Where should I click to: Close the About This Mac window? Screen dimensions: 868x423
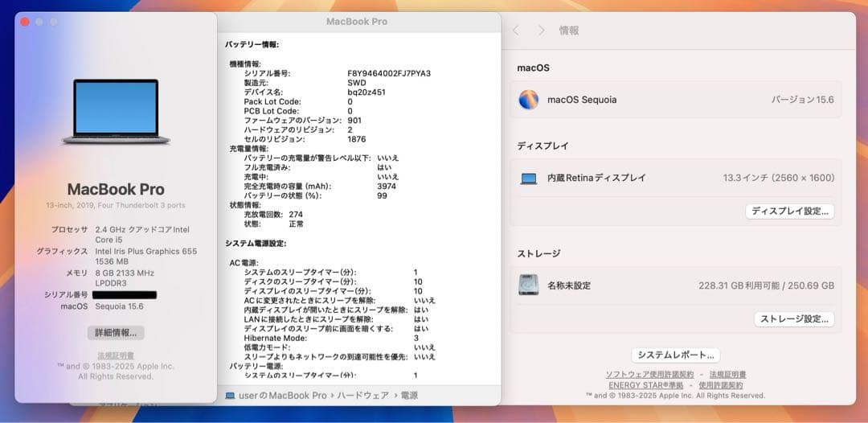25,23
